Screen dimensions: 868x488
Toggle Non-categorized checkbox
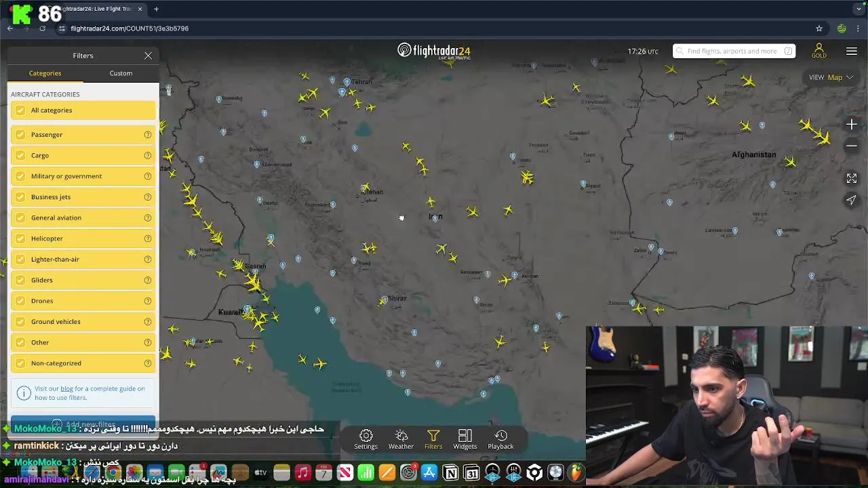pyautogui.click(x=20, y=363)
